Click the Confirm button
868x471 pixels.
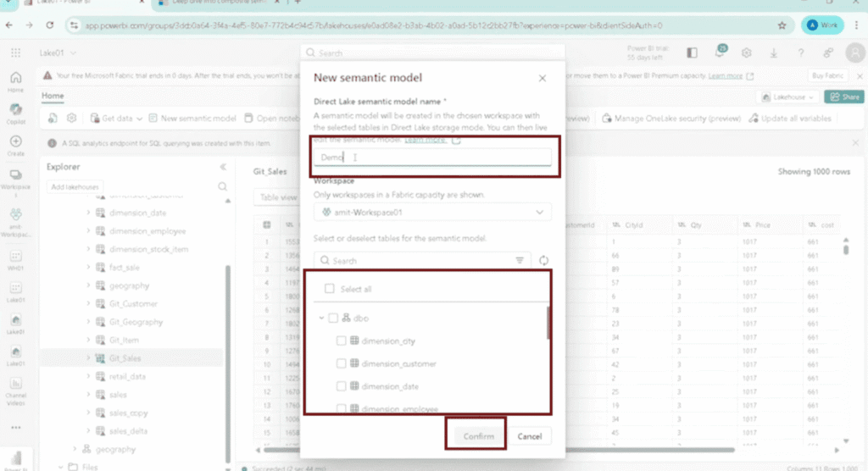coord(478,436)
